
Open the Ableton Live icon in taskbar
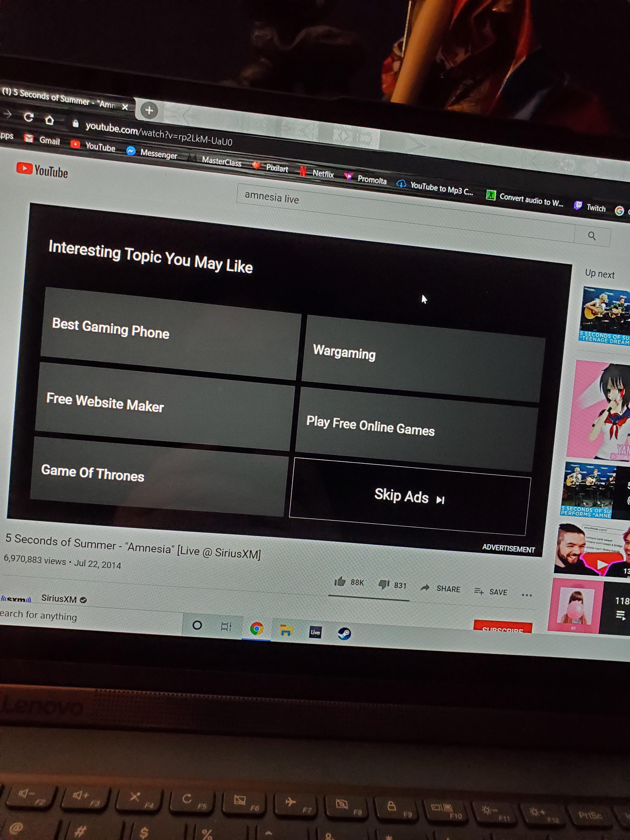coord(315,632)
